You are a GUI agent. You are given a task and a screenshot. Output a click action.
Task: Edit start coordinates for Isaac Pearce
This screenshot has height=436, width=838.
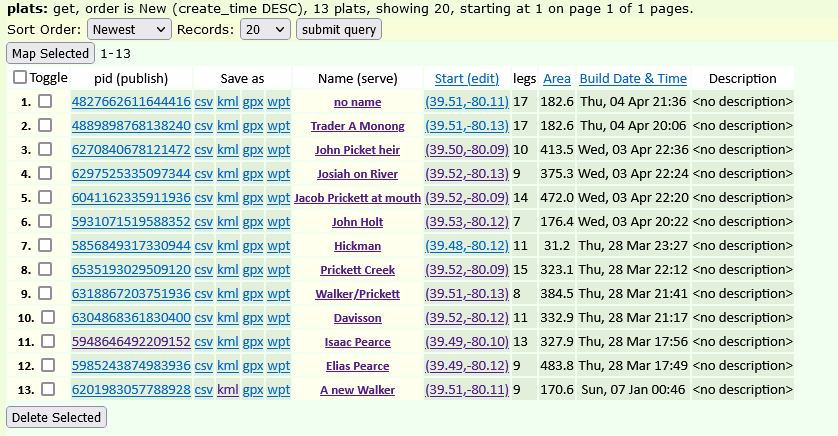pyautogui.click(x=466, y=342)
